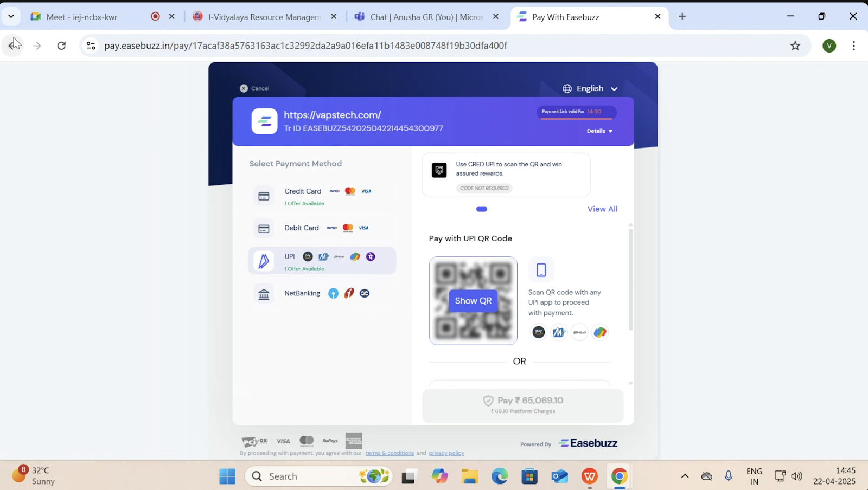This screenshot has width=868, height=490.
Task: Click the taskbar Search box
Action: coord(319,476)
